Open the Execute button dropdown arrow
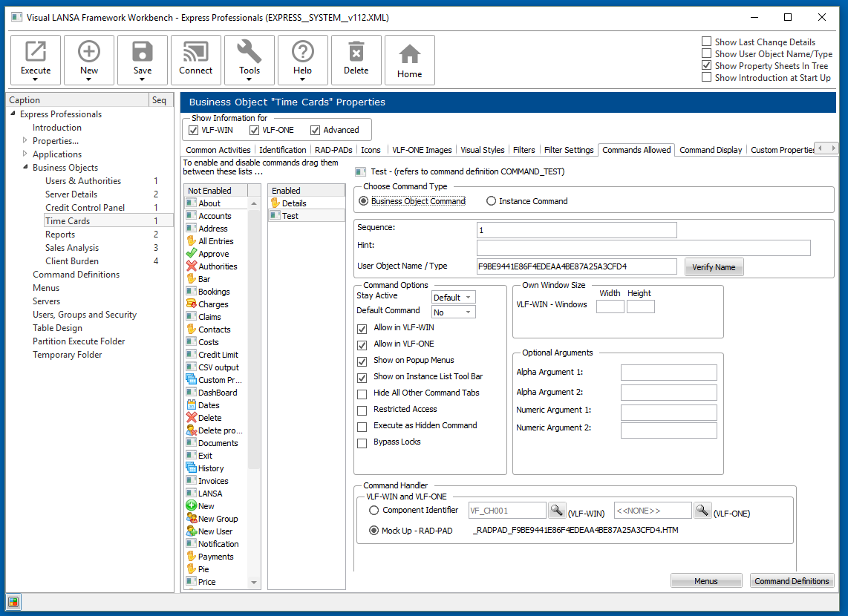 point(36,79)
